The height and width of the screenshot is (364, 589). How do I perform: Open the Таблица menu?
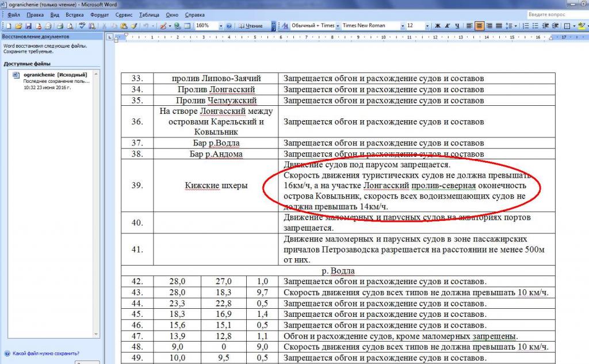149,14
